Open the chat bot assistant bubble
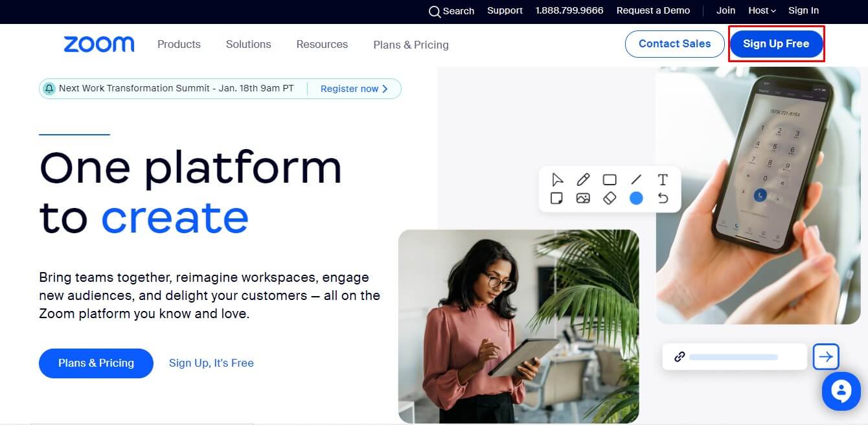The width and height of the screenshot is (868, 425). click(841, 391)
